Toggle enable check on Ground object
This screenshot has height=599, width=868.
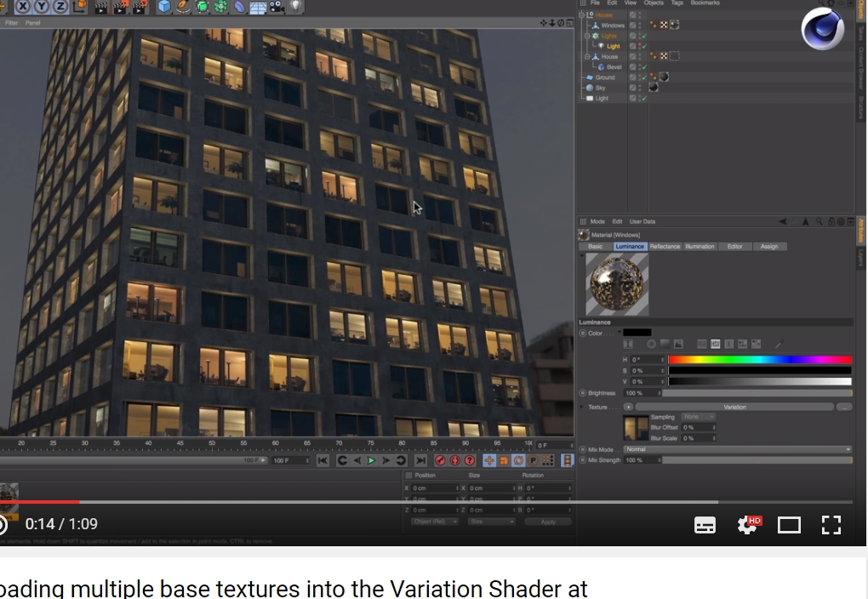coord(644,77)
